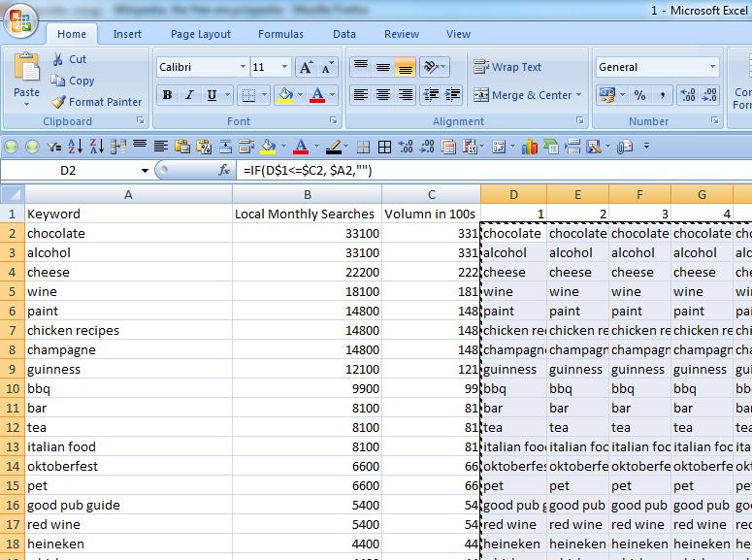Viewport: 752px width, 560px height.
Task: Click the Paste button in Clipboard group
Action: pos(26,78)
